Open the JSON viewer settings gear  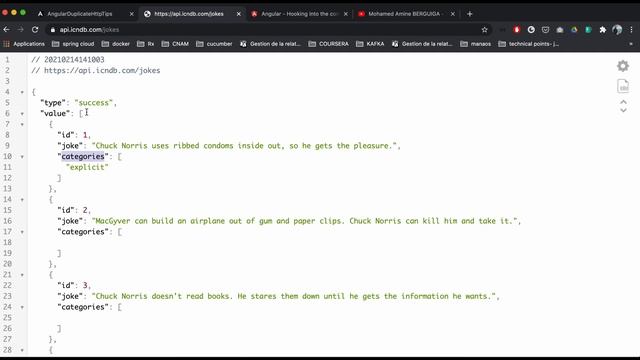(623, 66)
